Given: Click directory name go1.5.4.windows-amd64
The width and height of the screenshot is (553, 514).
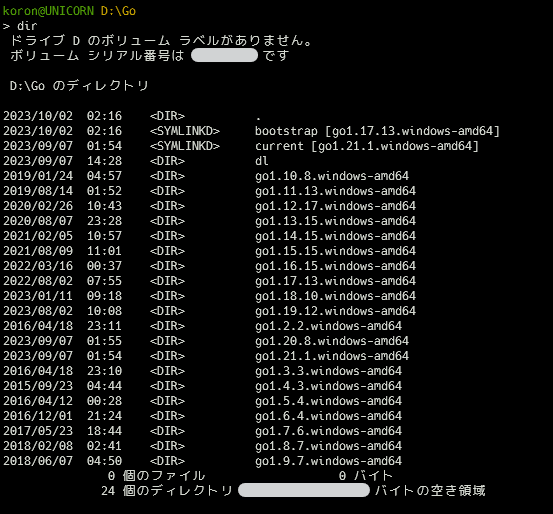Looking at the screenshot, I should pyautogui.click(x=328, y=401).
